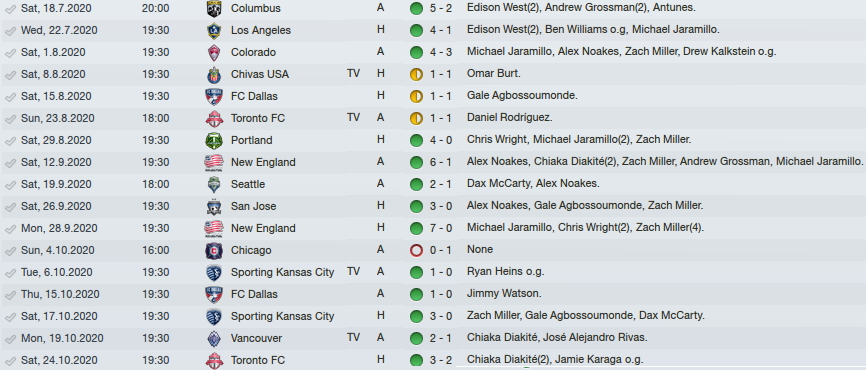Click the TV marker on the Chivas USA match
866x372 pixels.
[353, 73]
